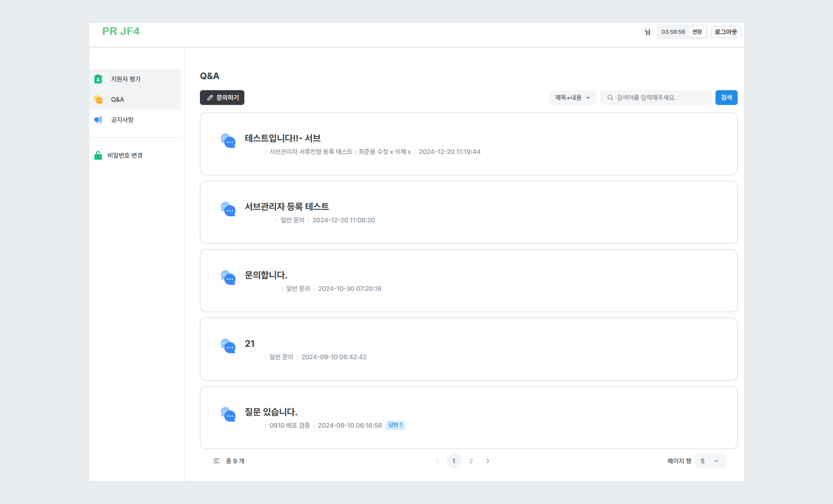The height and width of the screenshot is (504, 833).
Task: Select the Q&A speech bubble icon in sidebar
Action: tap(98, 99)
